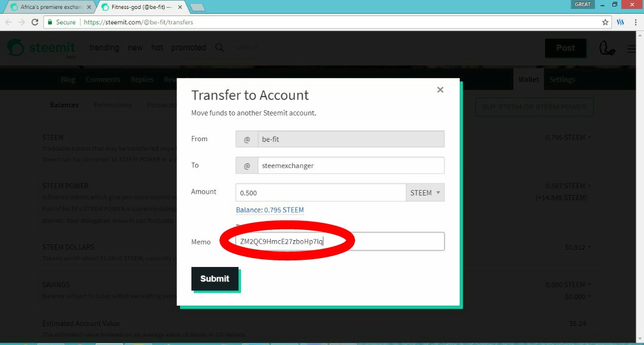Screen dimensions: 644x345
Task: Open the promoted posts feed
Action: (x=188, y=48)
